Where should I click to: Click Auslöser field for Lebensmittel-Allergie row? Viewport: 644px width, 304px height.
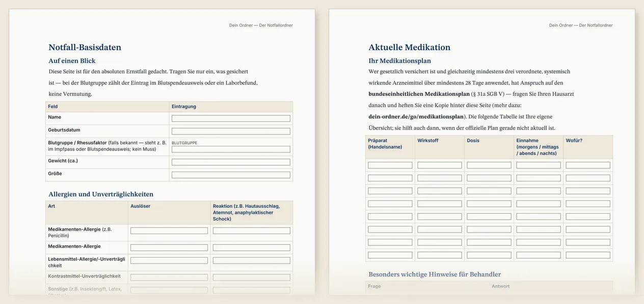click(x=169, y=260)
